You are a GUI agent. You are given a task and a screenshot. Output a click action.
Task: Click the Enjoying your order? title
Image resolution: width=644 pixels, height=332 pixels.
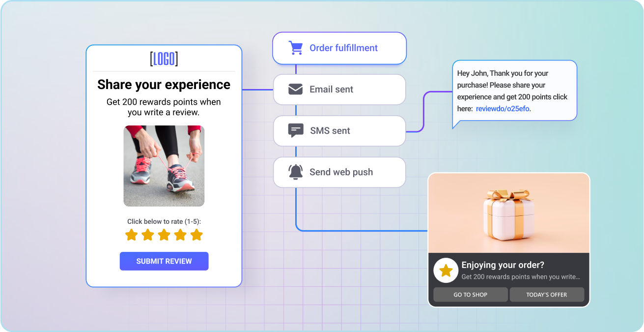pyautogui.click(x=503, y=265)
